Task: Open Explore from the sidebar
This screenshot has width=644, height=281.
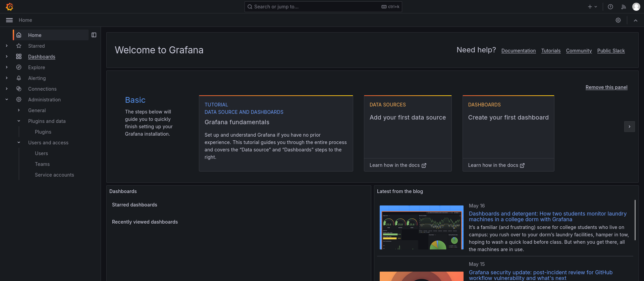Action: pos(37,67)
